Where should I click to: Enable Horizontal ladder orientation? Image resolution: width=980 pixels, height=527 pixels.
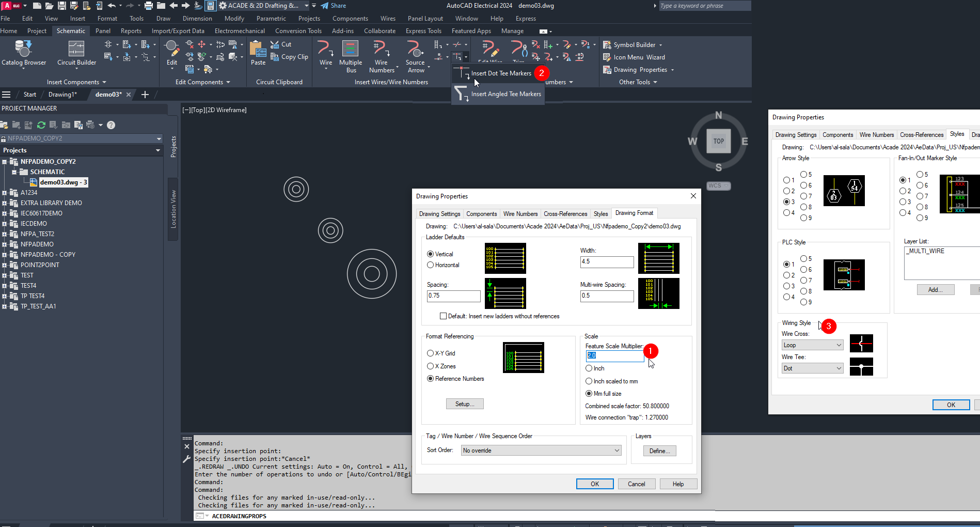click(x=430, y=265)
